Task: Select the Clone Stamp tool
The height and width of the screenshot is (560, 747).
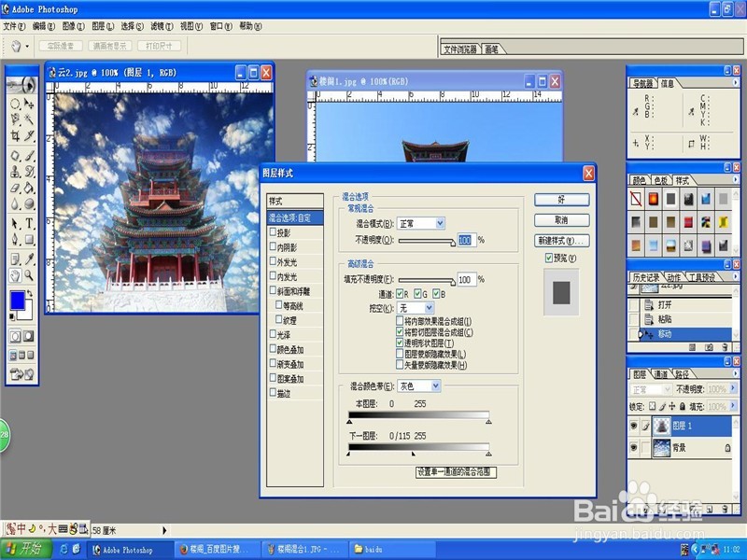Action: (15, 172)
